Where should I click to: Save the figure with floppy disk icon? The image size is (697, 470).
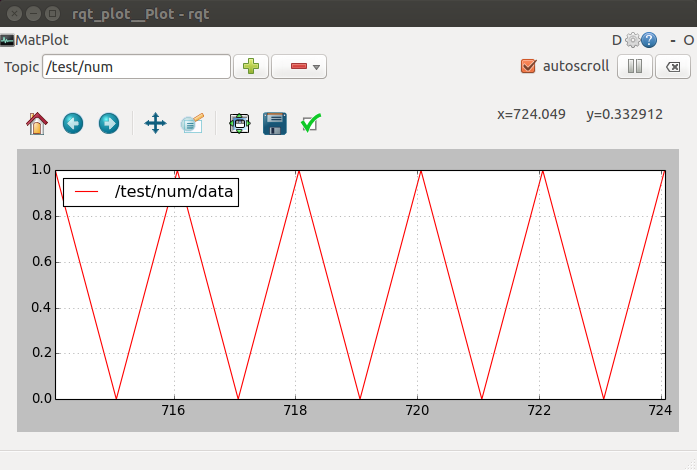274,123
